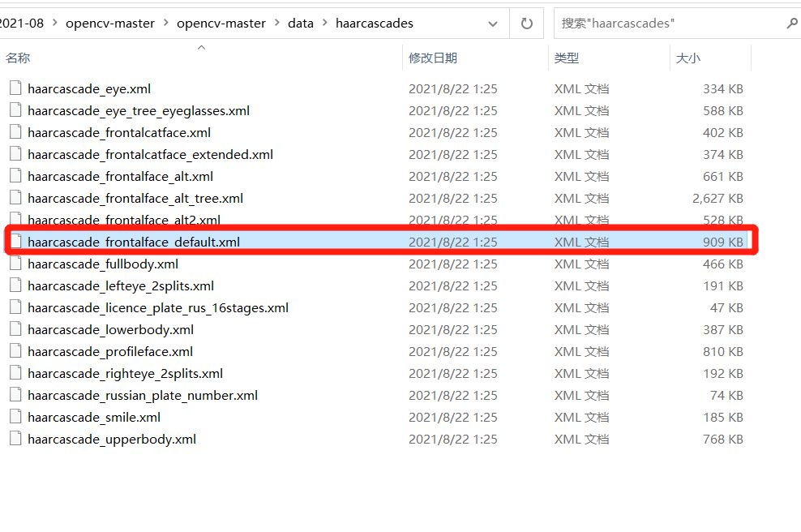
Task: Click file icon of haarcascade_frontalface_default.xml
Action: tap(16, 241)
